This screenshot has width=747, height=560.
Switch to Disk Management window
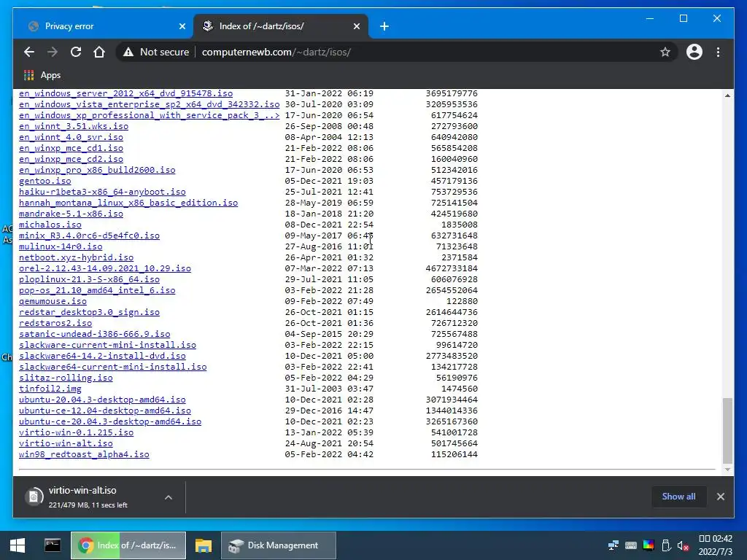point(279,545)
